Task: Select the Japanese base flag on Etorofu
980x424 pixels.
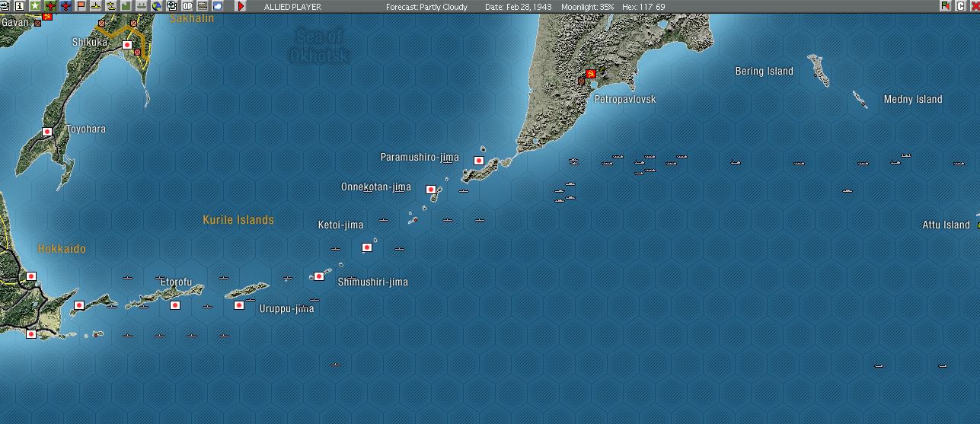Action: coord(174,305)
